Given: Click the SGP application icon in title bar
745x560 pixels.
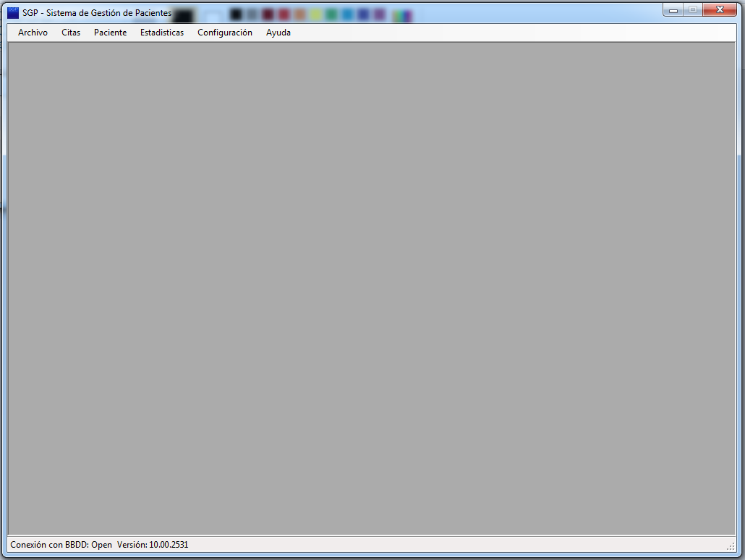Looking at the screenshot, I should pyautogui.click(x=13, y=12).
